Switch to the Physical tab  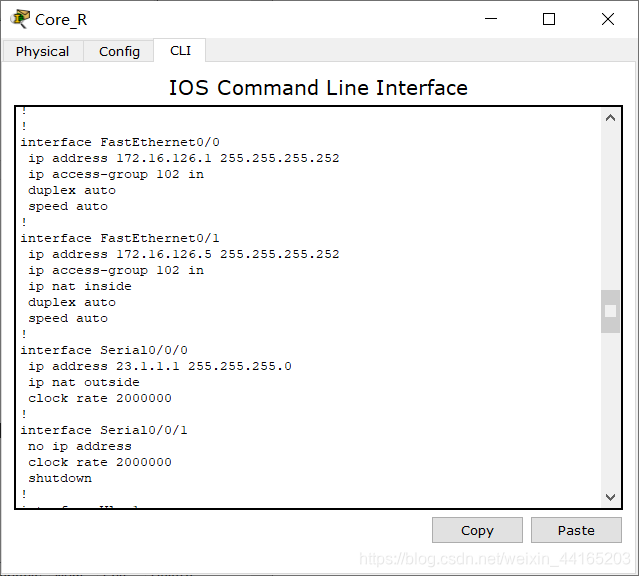click(x=42, y=51)
